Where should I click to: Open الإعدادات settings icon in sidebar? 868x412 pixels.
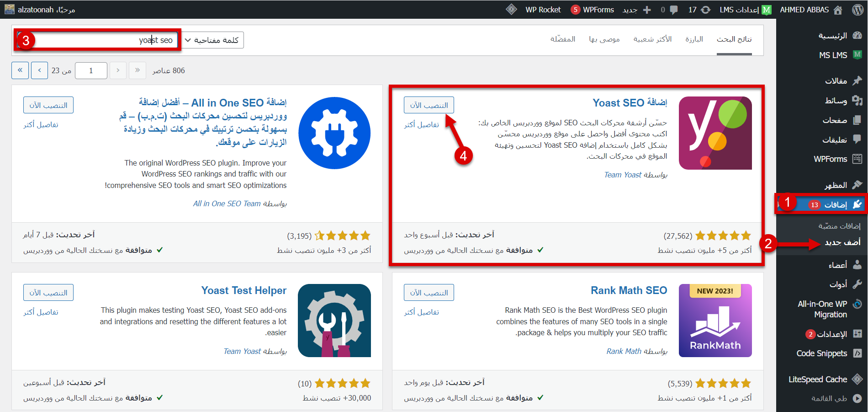pyautogui.click(x=857, y=334)
